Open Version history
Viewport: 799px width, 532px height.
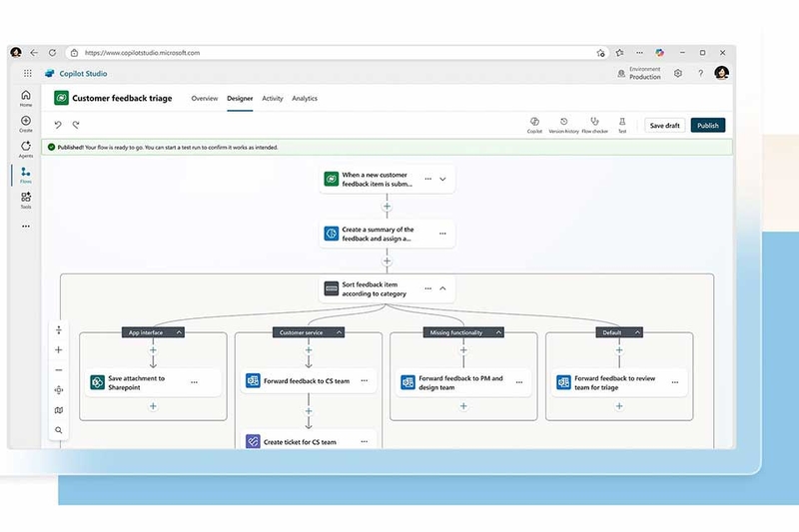tap(563, 125)
